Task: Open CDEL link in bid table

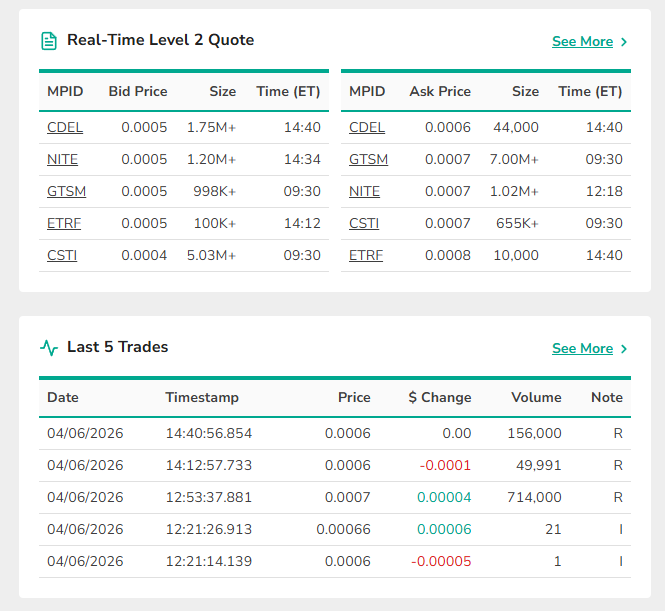Action: pyautogui.click(x=65, y=127)
